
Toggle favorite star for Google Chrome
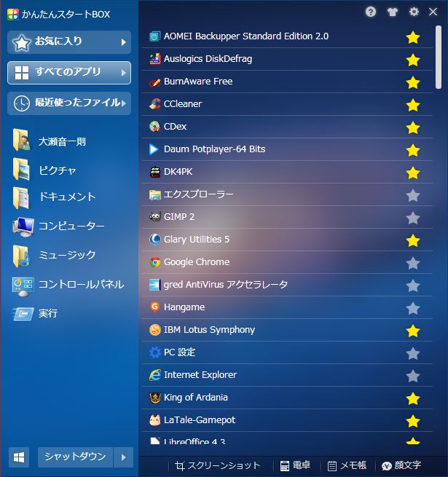pyautogui.click(x=413, y=263)
